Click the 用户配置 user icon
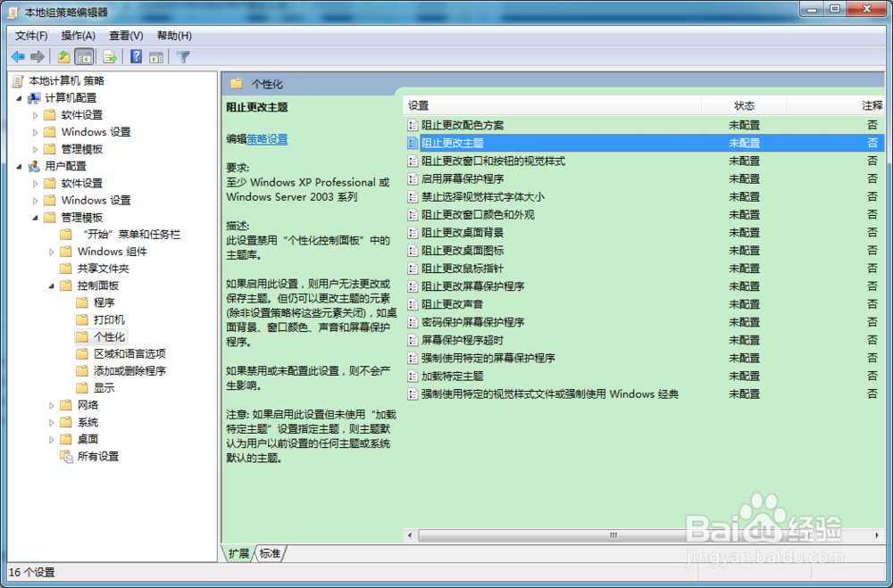The height and width of the screenshot is (588, 893). pyautogui.click(x=34, y=166)
